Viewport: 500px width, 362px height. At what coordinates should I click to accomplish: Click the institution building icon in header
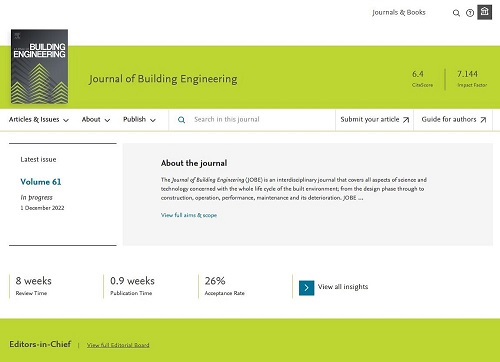point(484,12)
